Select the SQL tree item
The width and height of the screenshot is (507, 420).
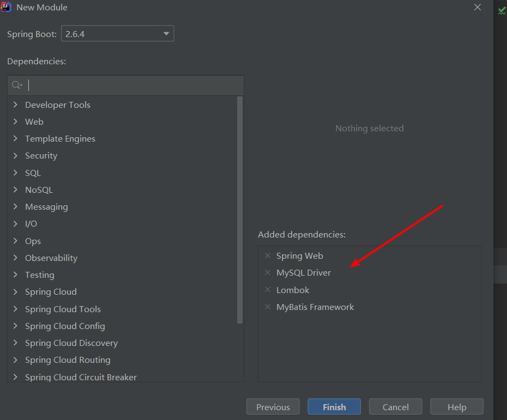(33, 173)
